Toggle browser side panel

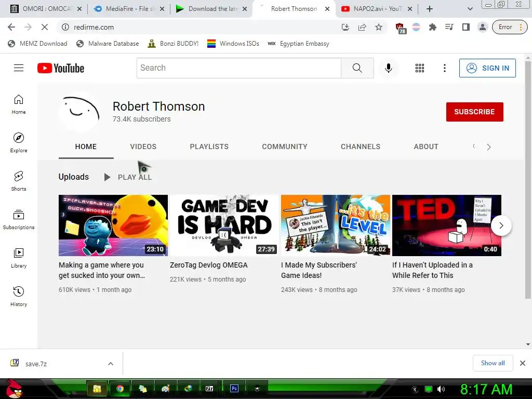point(466,27)
